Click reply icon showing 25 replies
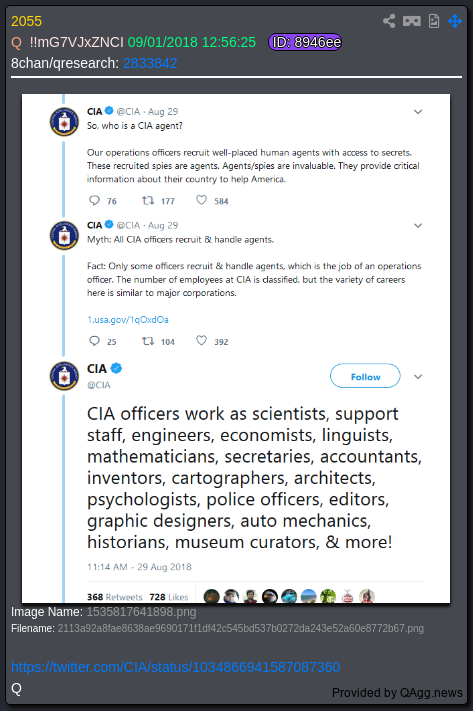Image resolution: width=473 pixels, height=711 pixels. pyautogui.click(x=94, y=341)
